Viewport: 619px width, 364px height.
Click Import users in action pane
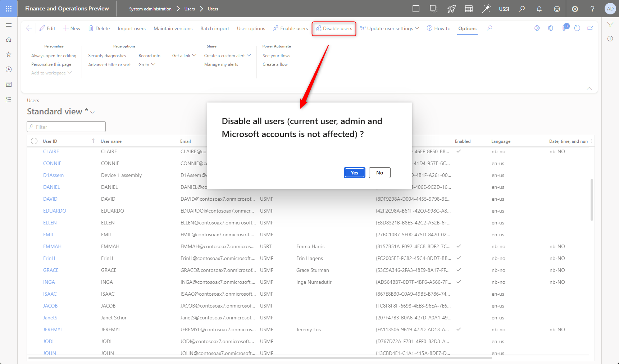[132, 28]
